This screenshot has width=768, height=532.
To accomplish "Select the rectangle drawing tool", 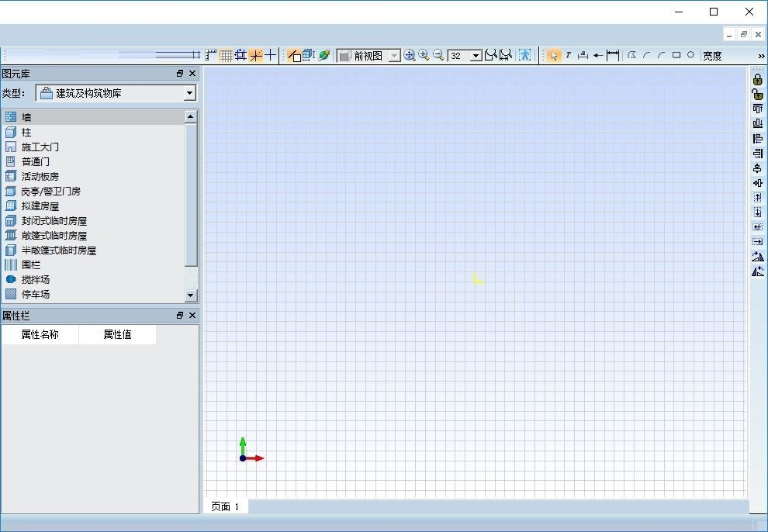I will (x=676, y=55).
